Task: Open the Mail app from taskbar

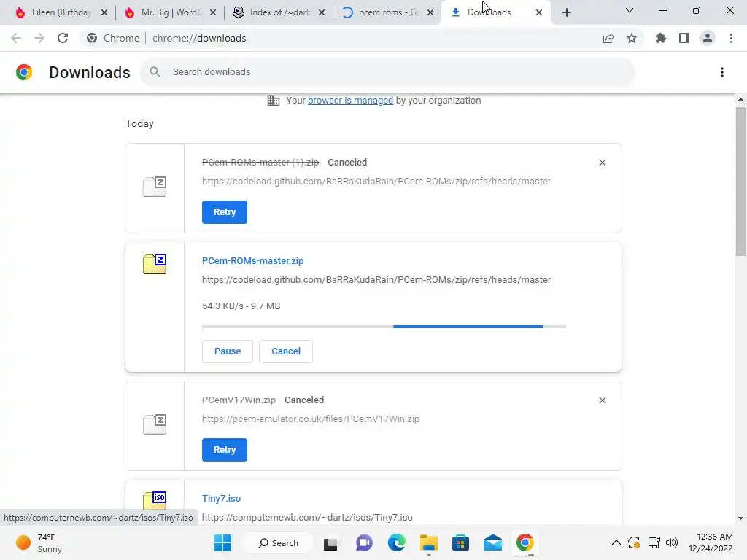Action: pos(492,542)
